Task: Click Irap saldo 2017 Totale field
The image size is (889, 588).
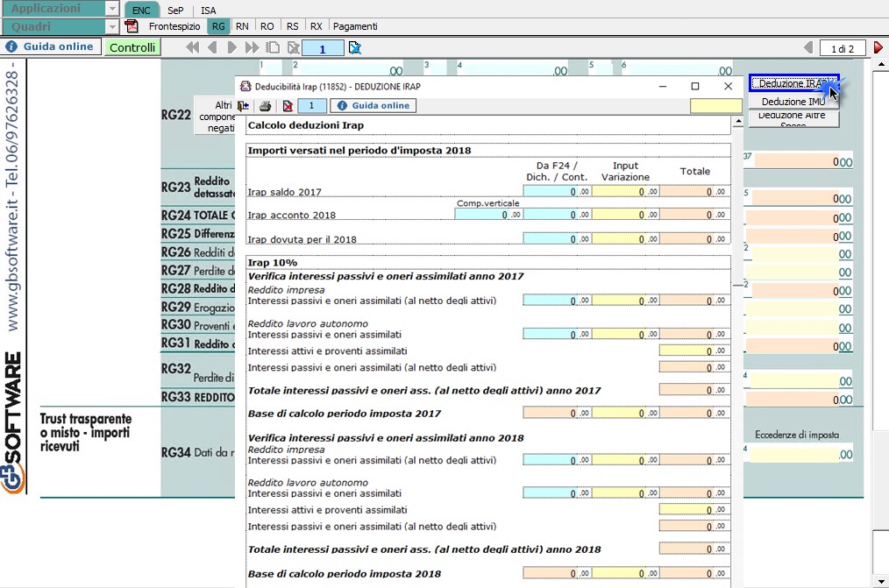Action: pos(693,191)
